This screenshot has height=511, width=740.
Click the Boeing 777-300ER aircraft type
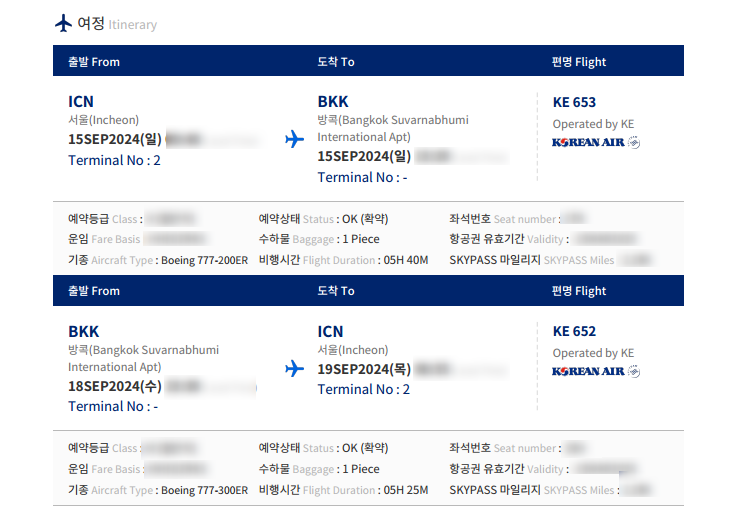[204, 490]
